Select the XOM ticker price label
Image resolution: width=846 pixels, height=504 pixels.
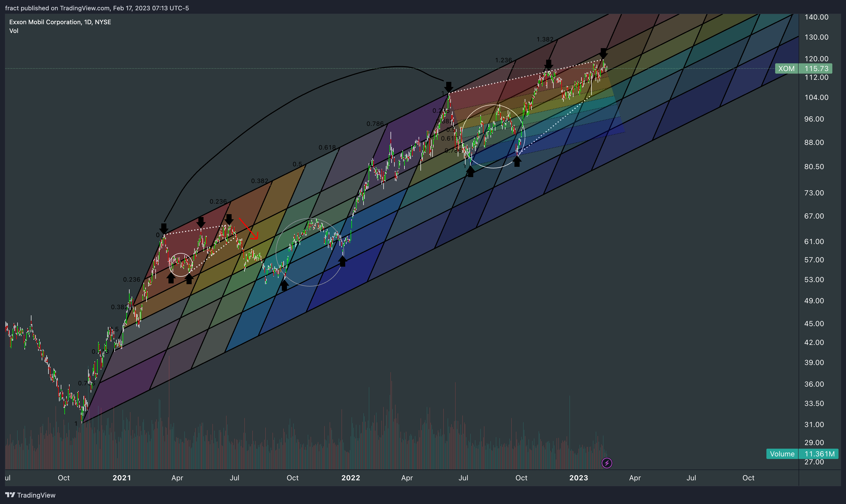[x=786, y=69]
